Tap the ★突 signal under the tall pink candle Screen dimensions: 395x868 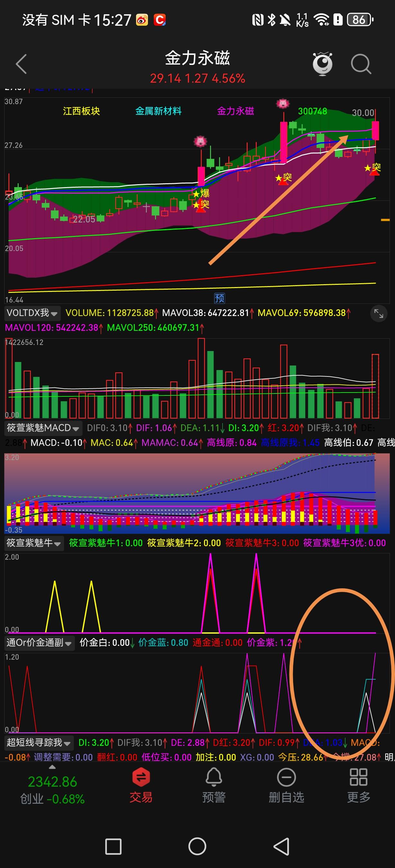[x=283, y=177]
